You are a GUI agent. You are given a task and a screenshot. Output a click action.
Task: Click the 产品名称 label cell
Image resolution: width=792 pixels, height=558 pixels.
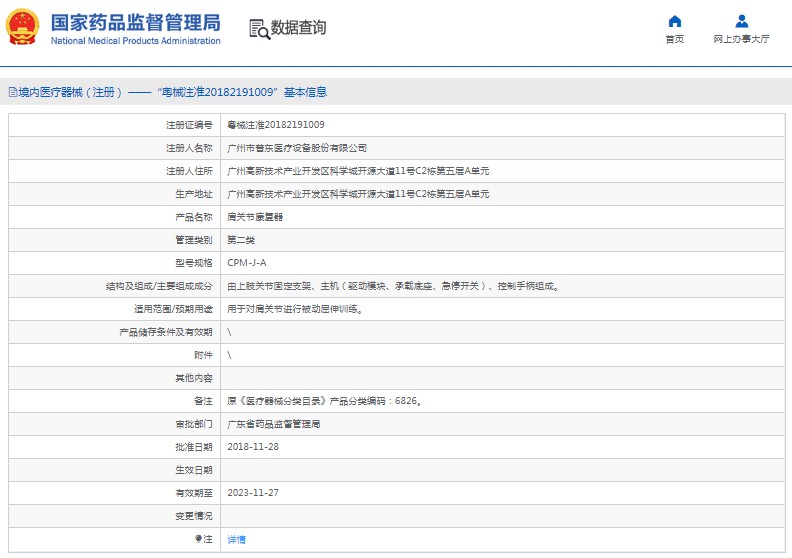(x=115, y=217)
